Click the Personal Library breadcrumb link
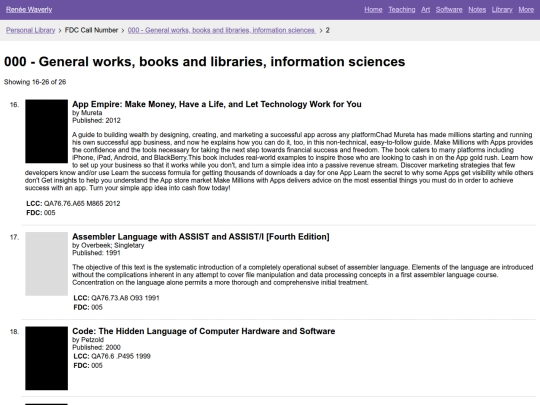Viewport: 540px width, 405px height. point(30,30)
